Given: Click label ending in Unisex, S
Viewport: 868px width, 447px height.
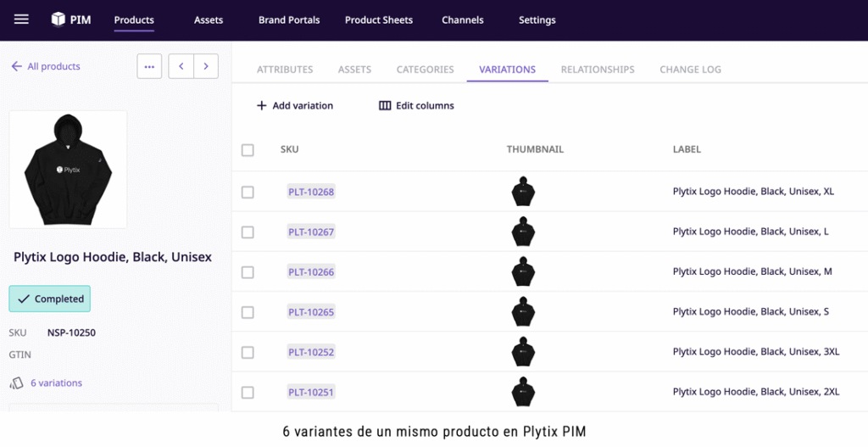Looking at the screenshot, I should [751, 311].
